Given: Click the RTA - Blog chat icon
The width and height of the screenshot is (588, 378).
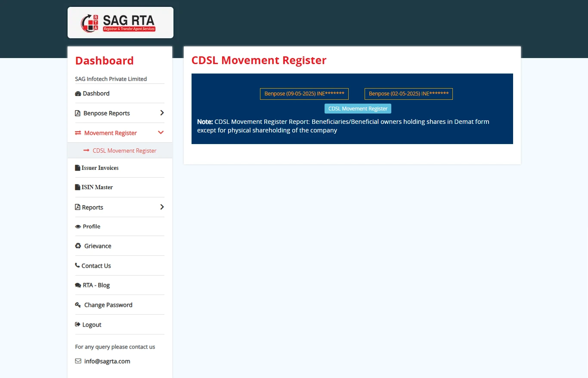Looking at the screenshot, I should point(78,286).
